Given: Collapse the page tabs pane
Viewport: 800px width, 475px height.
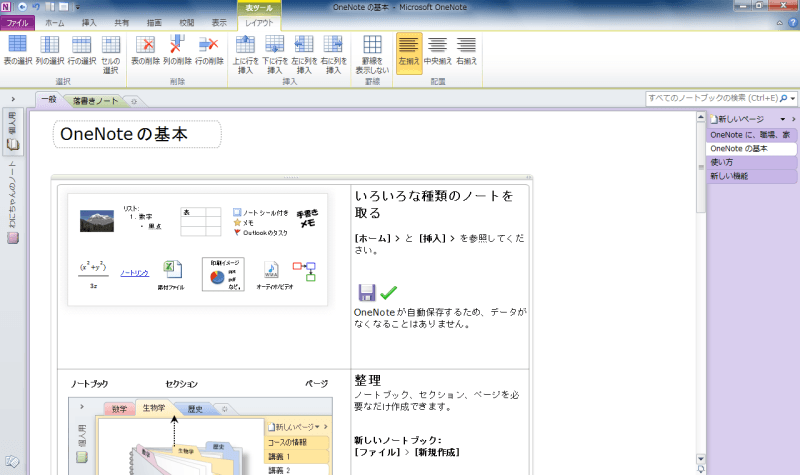Looking at the screenshot, I should pyautogui.click(x=793, y=119).
